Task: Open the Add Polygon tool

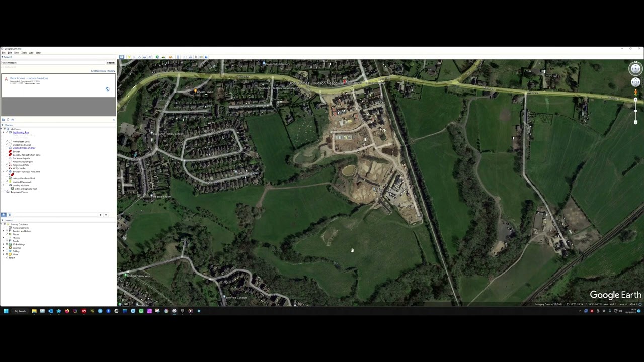Action: [x=134, y=57]
